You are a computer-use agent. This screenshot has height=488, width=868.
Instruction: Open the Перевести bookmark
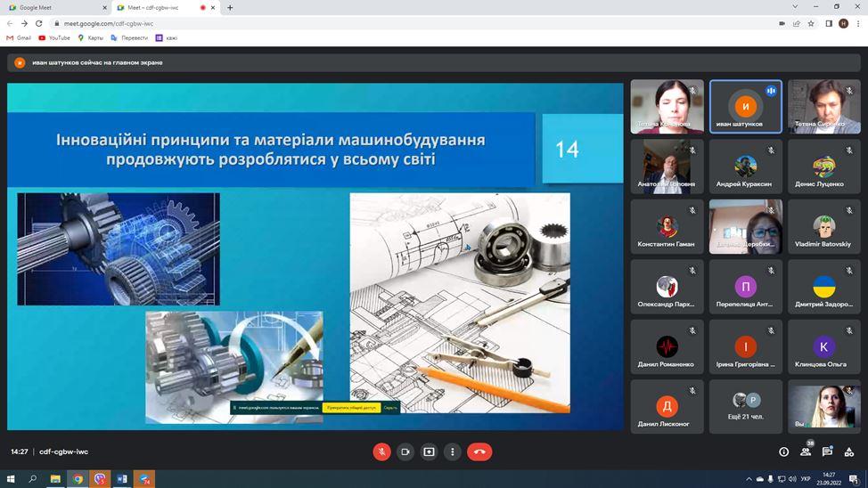click(129, 37)
